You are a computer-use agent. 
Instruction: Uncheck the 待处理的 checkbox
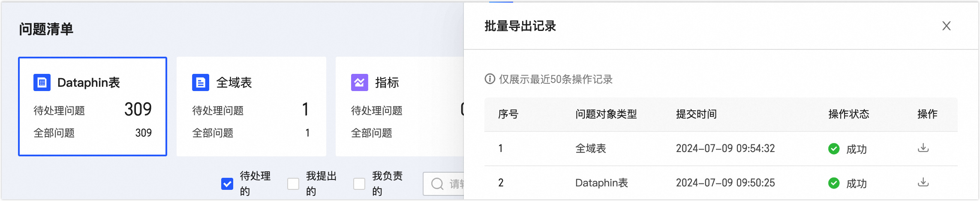click(227, 184)
